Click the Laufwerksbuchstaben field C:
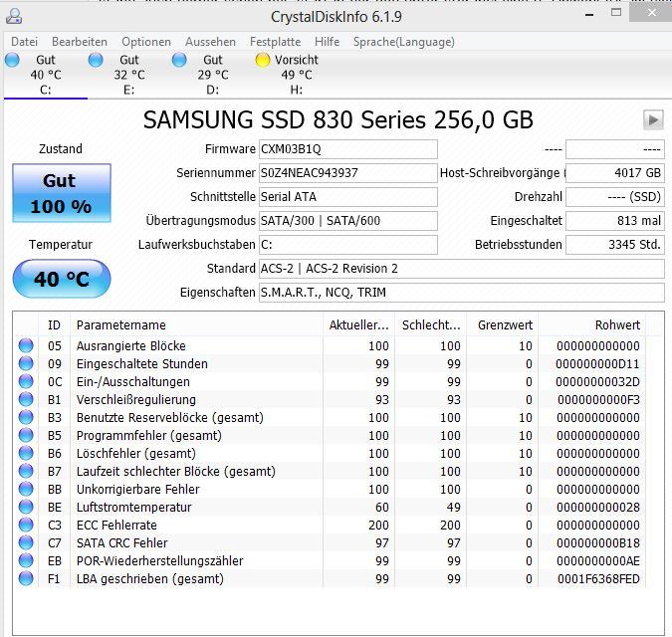This screenshot has height=637, width=672. coord(348,245)
